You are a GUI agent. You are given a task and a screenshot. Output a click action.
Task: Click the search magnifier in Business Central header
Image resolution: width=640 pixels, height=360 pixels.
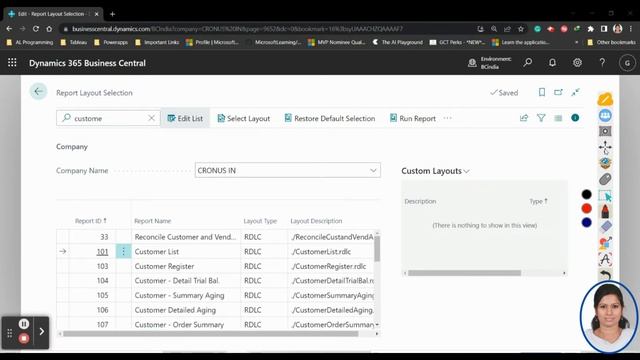tap(528, 62)
